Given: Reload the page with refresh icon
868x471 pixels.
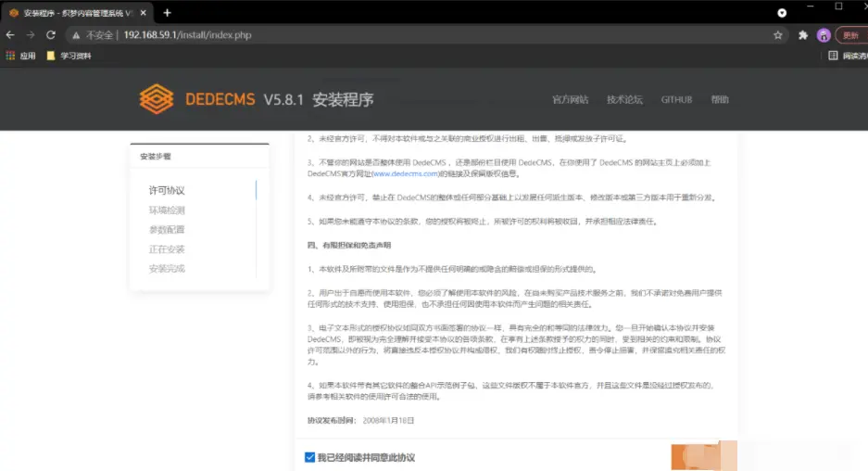Looking at the screenshot, I should point(51,35).
